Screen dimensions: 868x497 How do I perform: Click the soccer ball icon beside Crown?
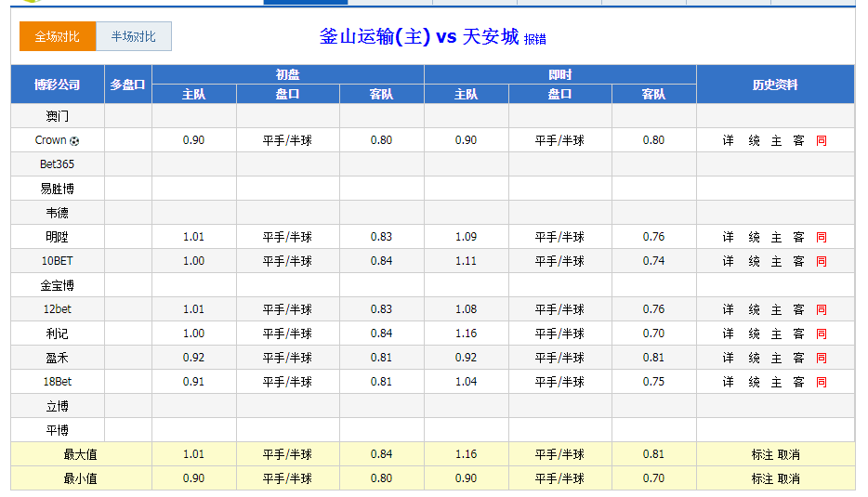(x=74, y=141)
